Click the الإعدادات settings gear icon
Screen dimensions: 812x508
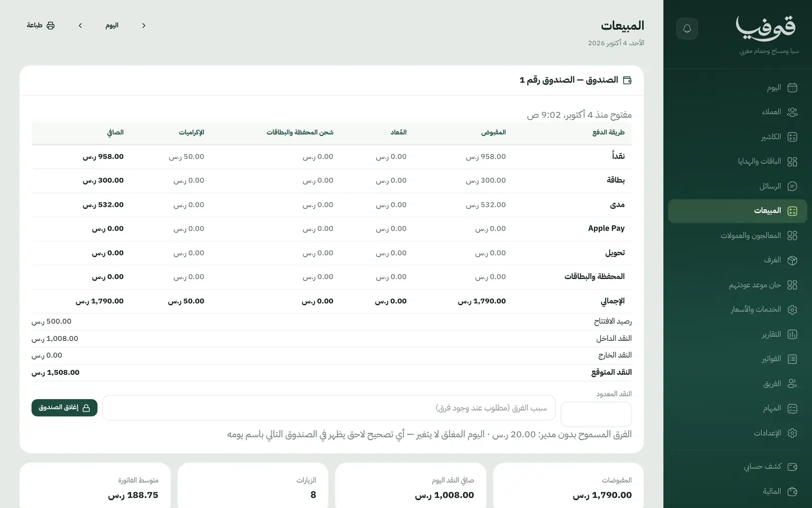[792, 433]
